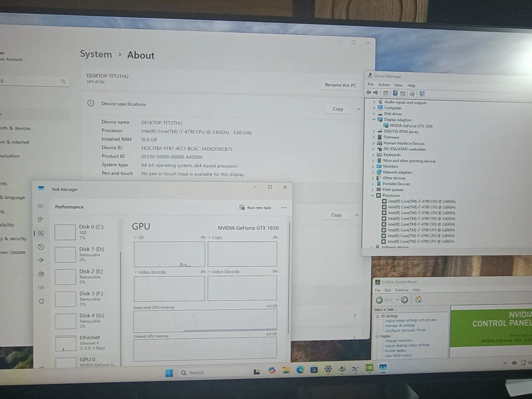Open App history icon in Task Manager

(41, 247)
